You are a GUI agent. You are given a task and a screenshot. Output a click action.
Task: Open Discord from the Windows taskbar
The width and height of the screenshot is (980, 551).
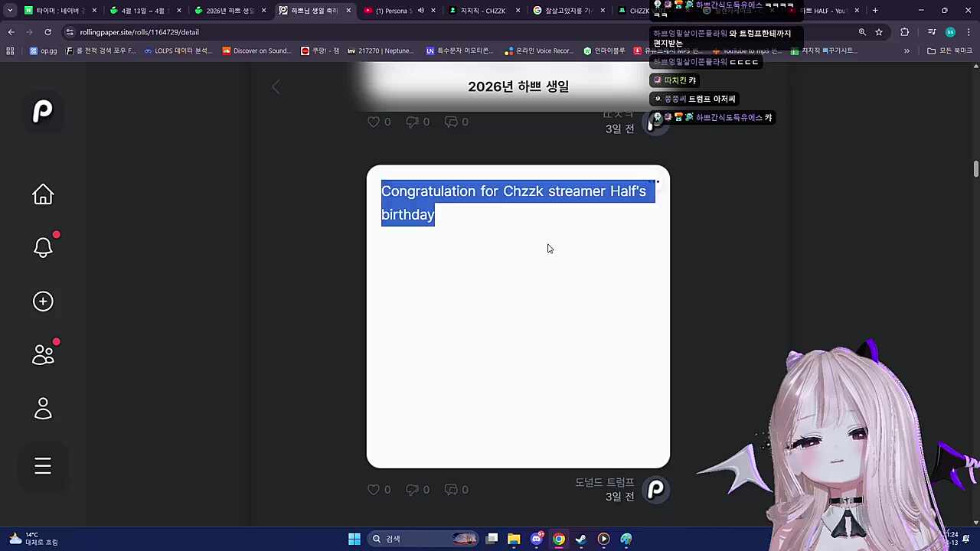point(536,539)
